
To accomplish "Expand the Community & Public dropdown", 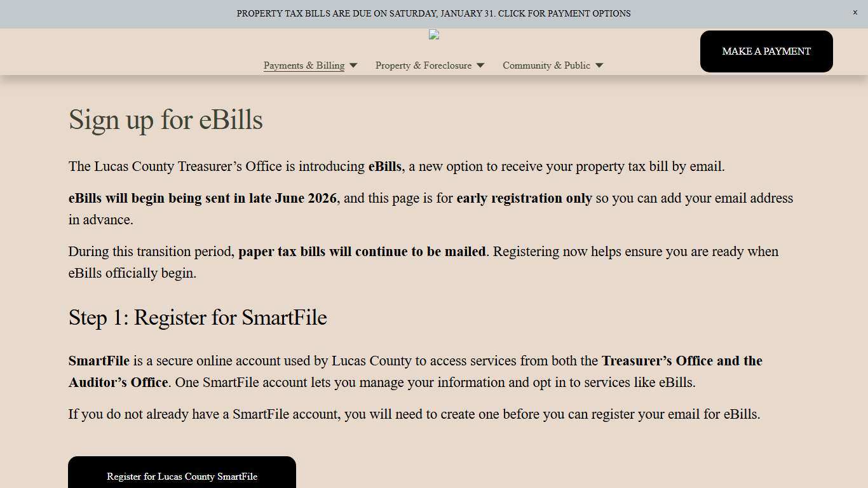I will [x=546, y=65].
